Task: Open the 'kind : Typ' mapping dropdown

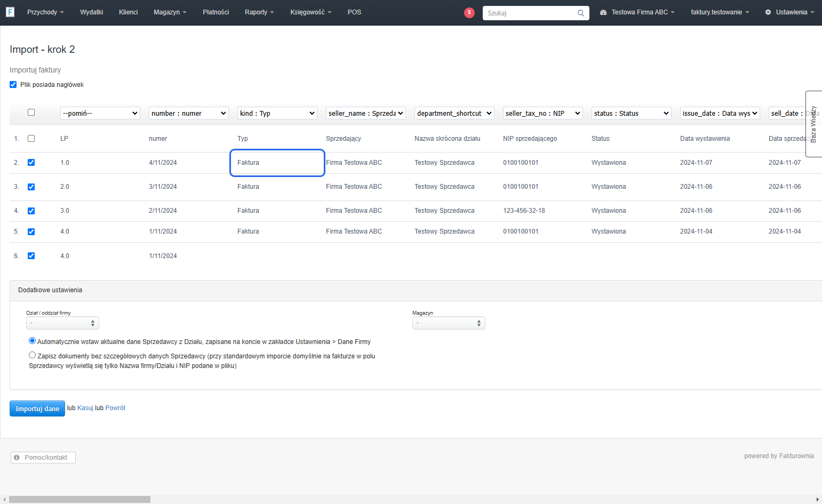Action: coord(277,113)
